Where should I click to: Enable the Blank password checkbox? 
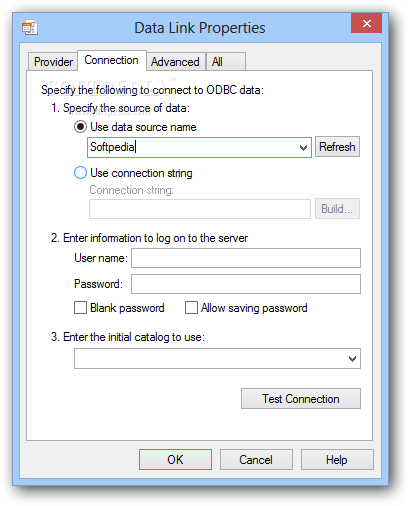pos(80,308)
